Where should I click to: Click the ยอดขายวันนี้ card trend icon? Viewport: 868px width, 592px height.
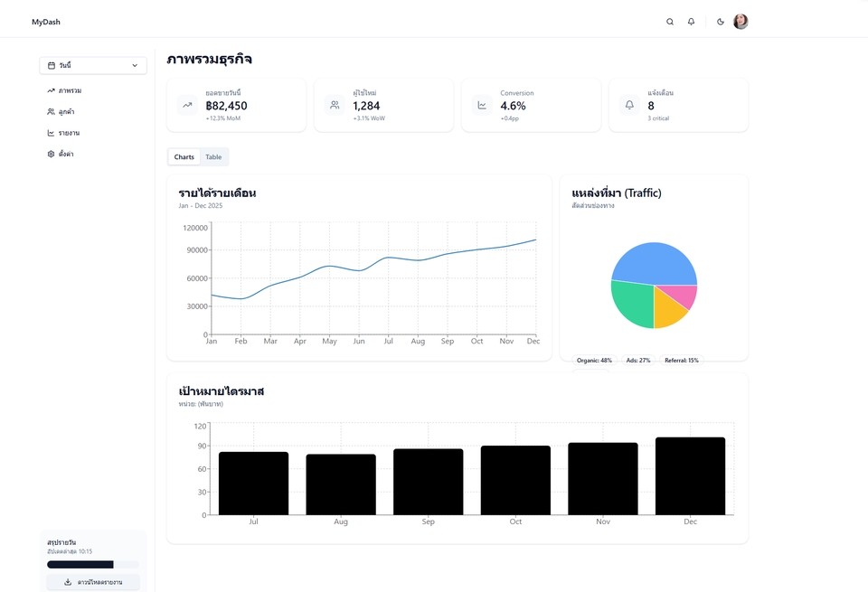point(186,105)
